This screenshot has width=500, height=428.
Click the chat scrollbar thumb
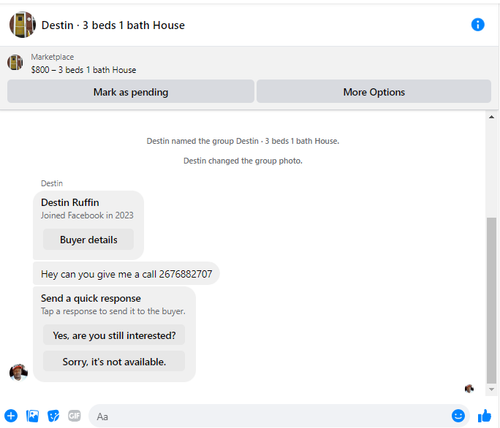pos(491,300)
